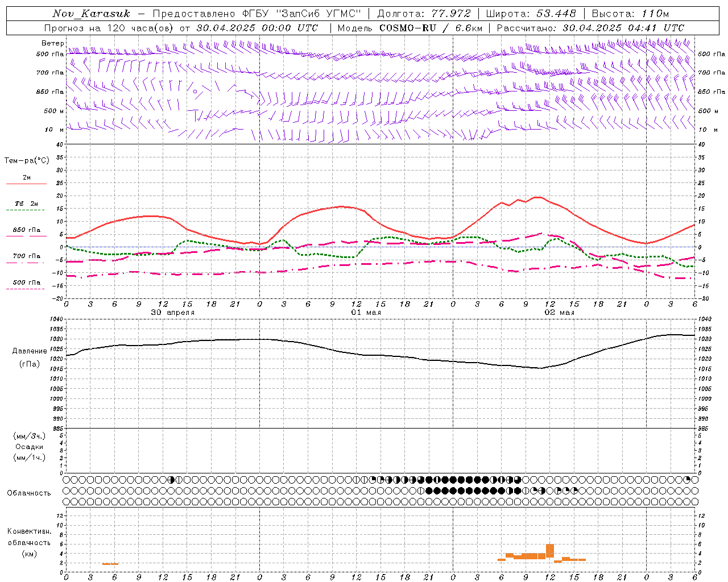Click the Конвективн. label of convective cloud panel
Viewport: 728px width, 582px height.
pyautogui.click(x=29, y=531)
